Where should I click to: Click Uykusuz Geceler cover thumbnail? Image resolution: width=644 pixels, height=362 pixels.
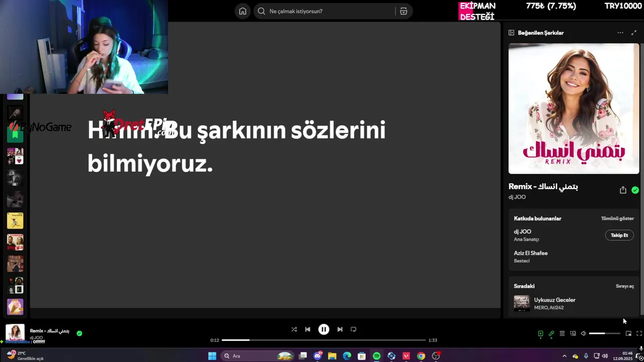tap(522, 303)
